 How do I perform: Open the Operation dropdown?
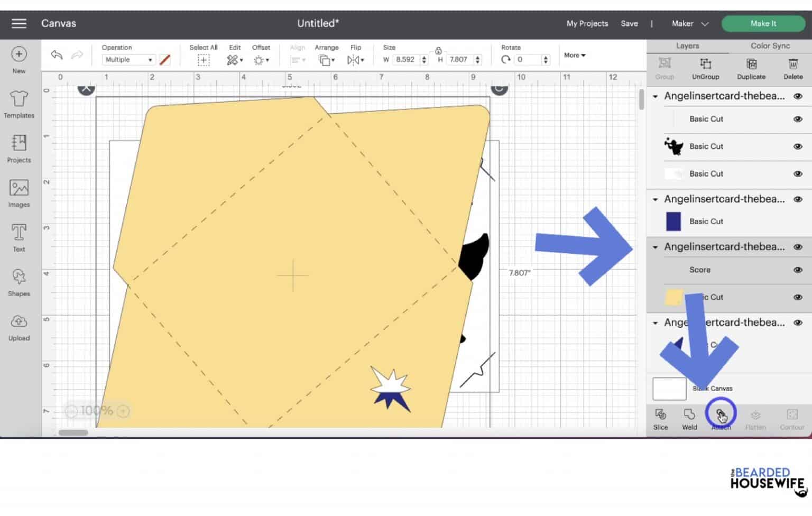(x=128, y=59)
